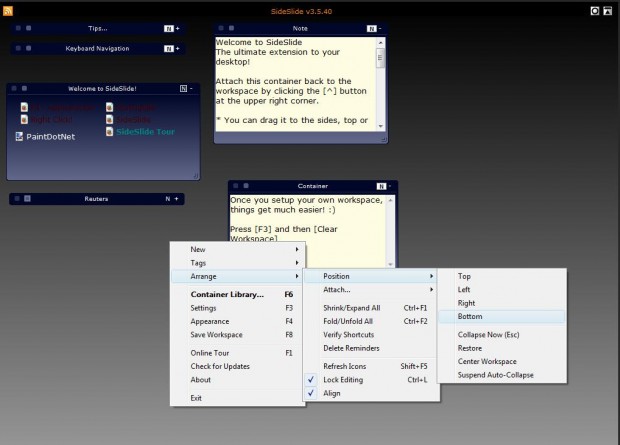Choose Delete Reminders

(x=371, y=348)
